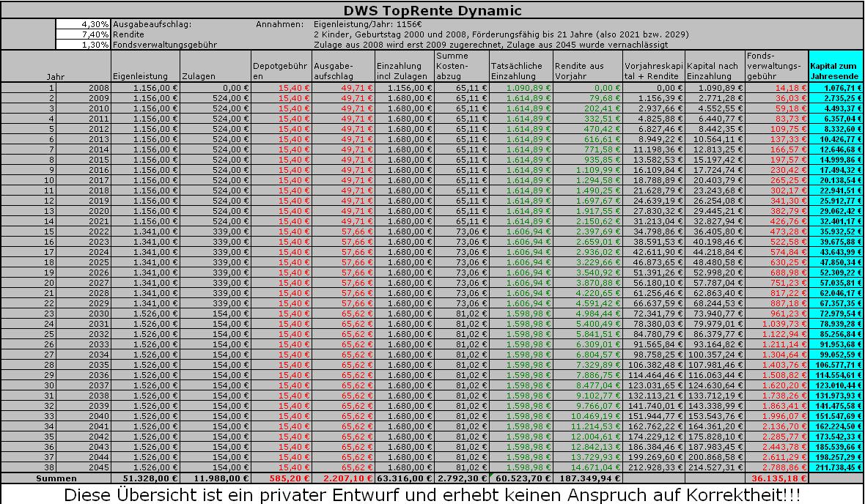
Task: Click the 1,30% Fondsverwaltungsgebühr input cell
Action: coord(84,45)
